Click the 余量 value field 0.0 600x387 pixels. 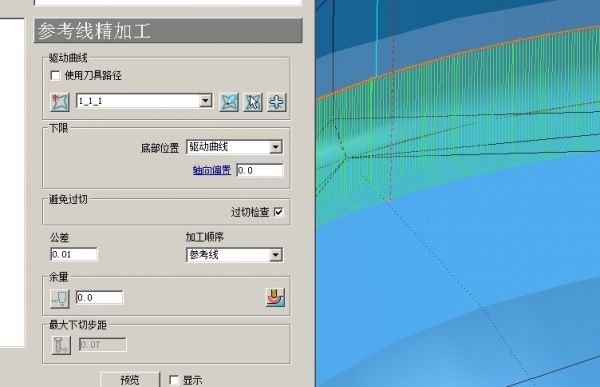(x=99, y=297)
